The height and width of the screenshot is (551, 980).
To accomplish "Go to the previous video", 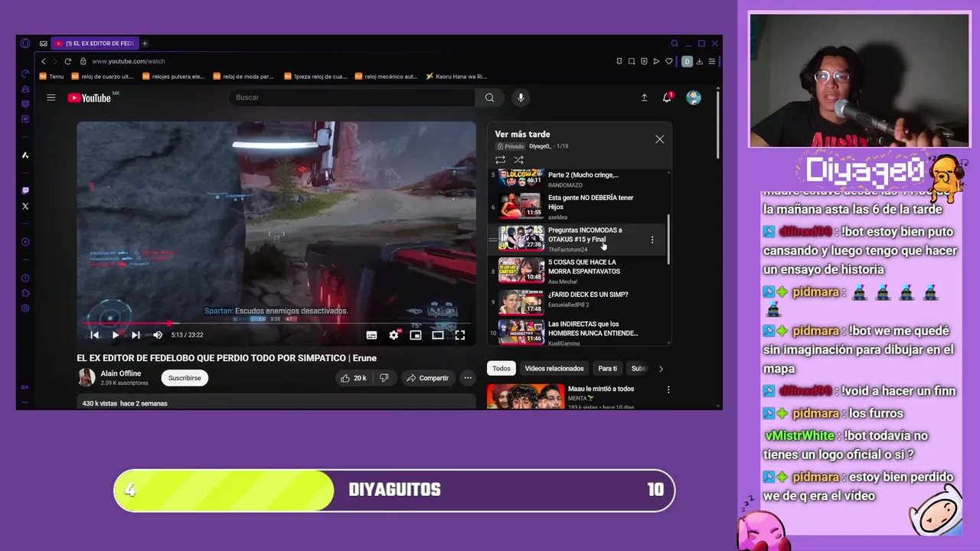I will coord(95,334).
